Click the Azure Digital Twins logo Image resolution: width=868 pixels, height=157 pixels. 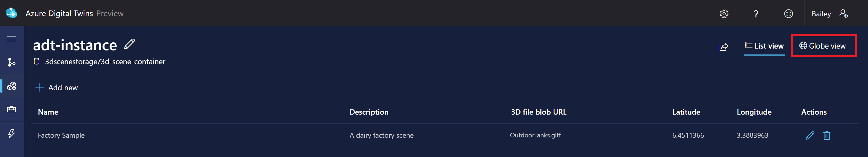[x=12, y=13]
